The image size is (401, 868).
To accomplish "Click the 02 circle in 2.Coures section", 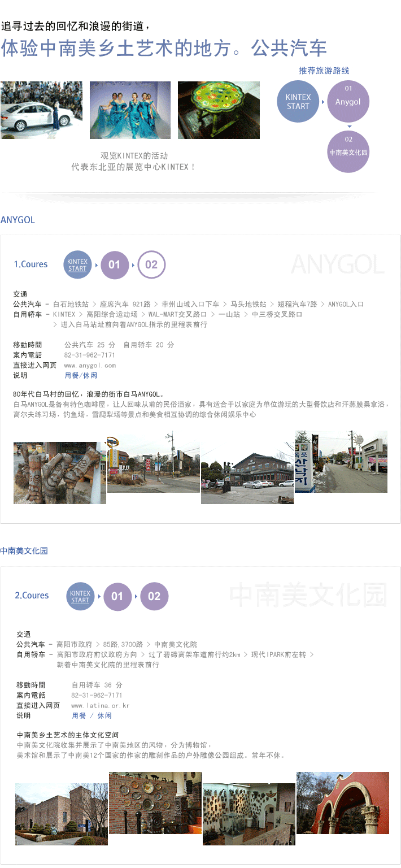I will pyautogui.click(x=154, y=596).
